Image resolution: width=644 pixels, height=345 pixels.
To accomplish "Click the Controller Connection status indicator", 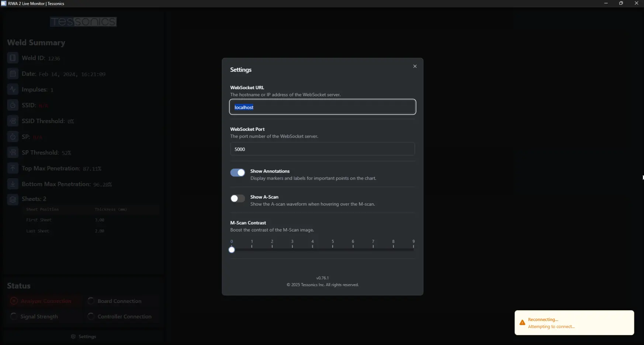I will pos(91,317).
